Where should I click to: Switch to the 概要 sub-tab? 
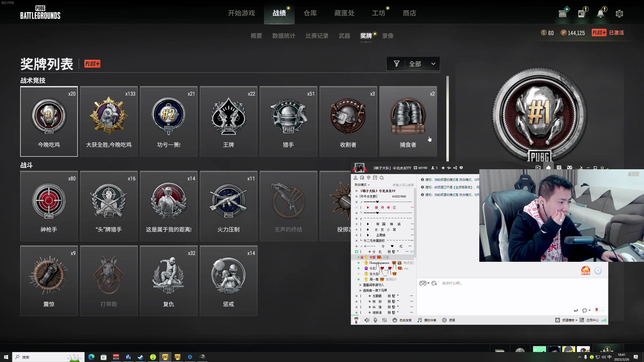256,36
